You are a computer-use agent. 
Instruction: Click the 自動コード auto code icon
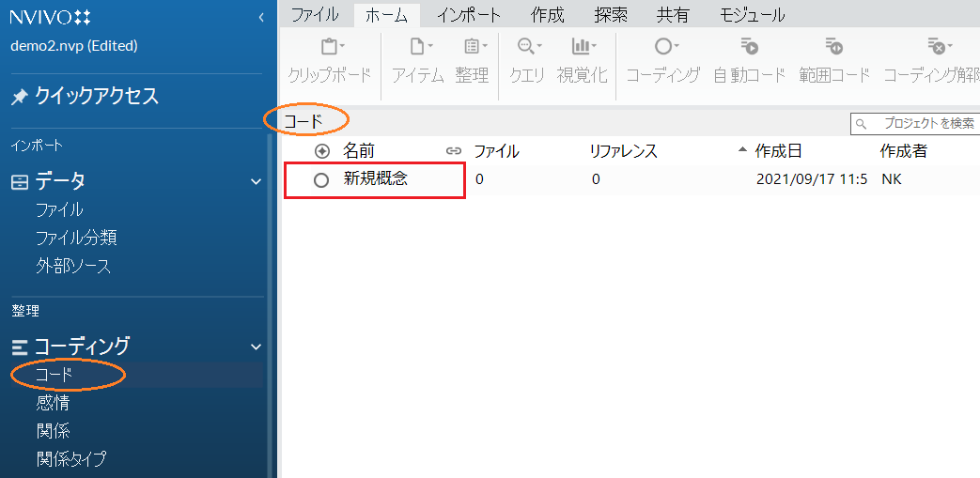point(750,47)
